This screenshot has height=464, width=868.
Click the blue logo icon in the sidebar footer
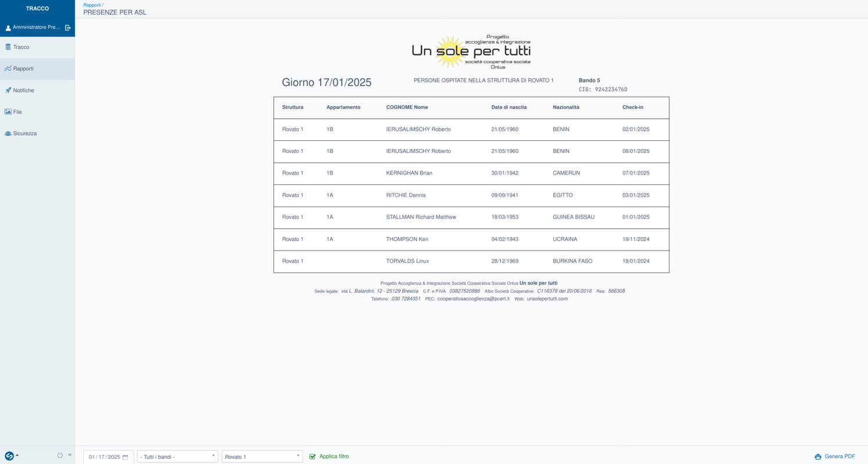[9, 456]
